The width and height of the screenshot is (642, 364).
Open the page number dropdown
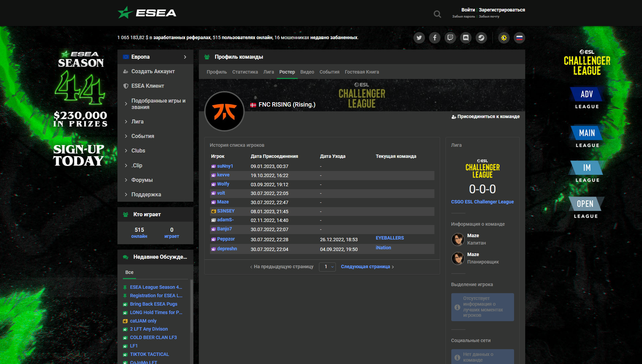pos(327,267)
